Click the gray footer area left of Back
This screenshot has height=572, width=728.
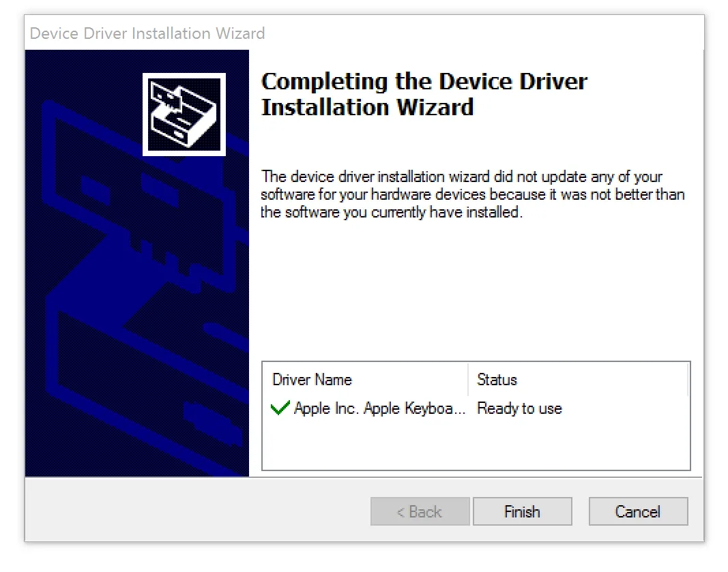198,511
